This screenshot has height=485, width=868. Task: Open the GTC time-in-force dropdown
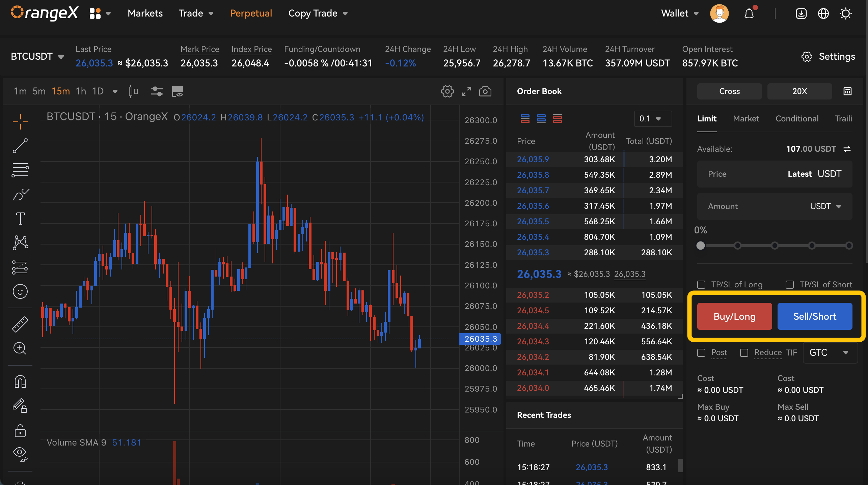(830, 353)
